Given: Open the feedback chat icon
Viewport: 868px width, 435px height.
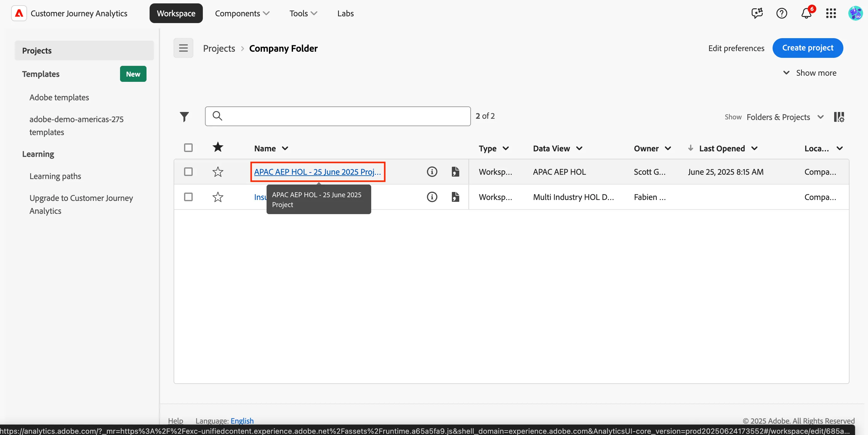Looking at the screenshot, I should (x=757, y=14).
